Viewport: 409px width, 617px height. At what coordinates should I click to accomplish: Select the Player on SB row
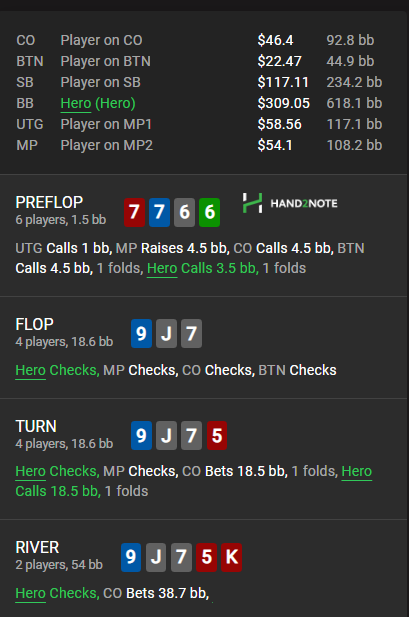[199, 82]
